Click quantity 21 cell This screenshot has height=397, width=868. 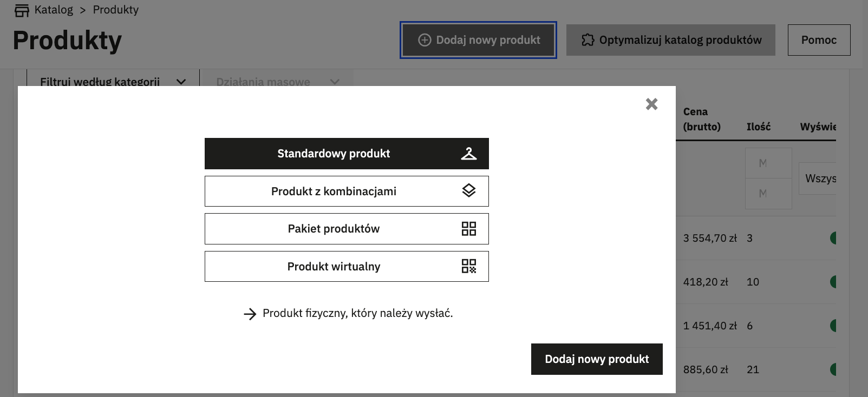pos(753,369)
